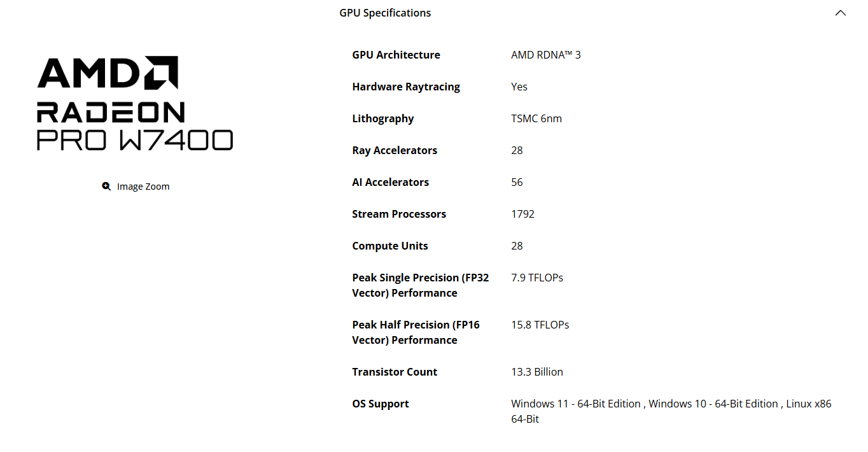
Task: Click the OS Support row label
Action: click(x=380, y=403)
